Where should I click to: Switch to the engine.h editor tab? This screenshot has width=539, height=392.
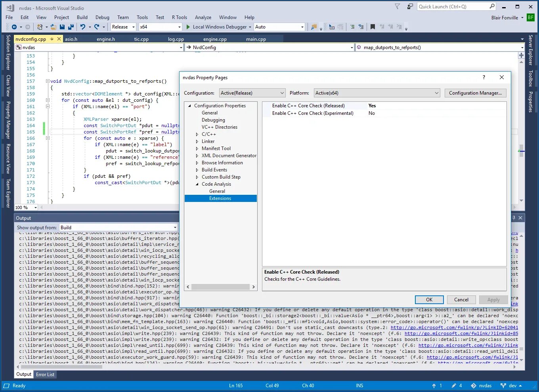(105, 39)
